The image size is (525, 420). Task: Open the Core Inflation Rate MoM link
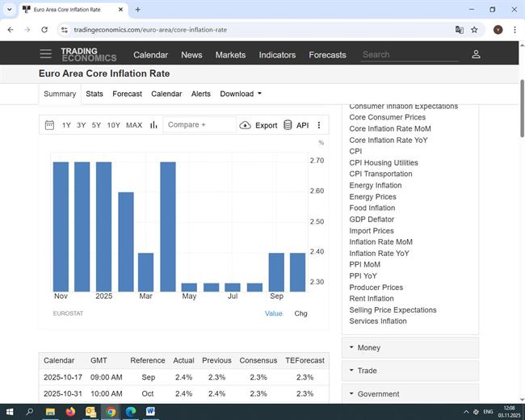pos(389,128)
